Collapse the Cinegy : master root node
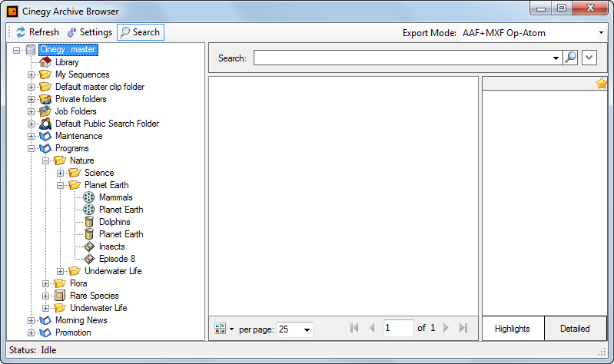Image resolution: width=614 pixels, height=364 pixels. tap(16, 50)
